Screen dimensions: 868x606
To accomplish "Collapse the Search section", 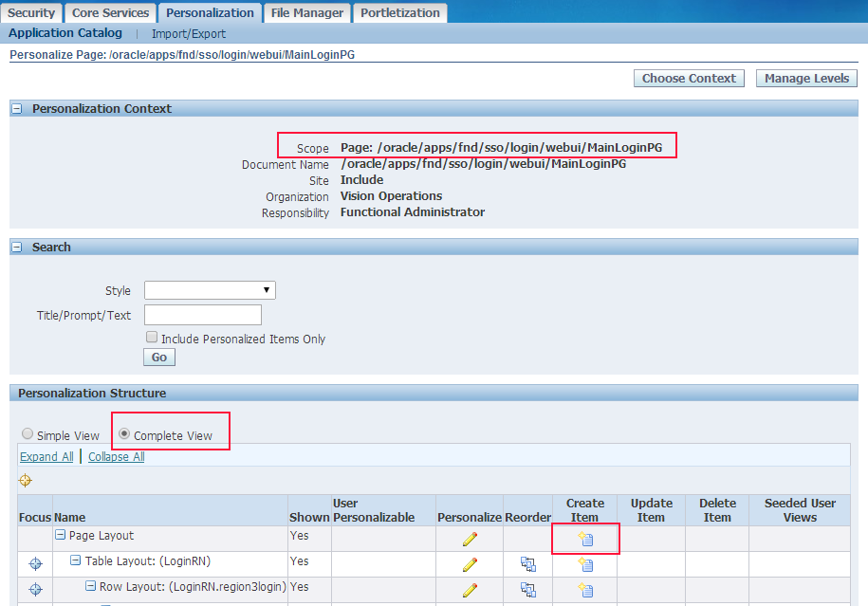I will click(x=17, y=247).
